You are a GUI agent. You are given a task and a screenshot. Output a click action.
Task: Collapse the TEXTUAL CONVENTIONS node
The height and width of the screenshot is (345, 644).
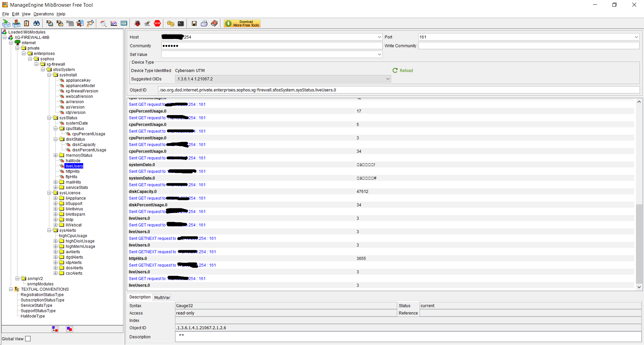coord(11,289)
